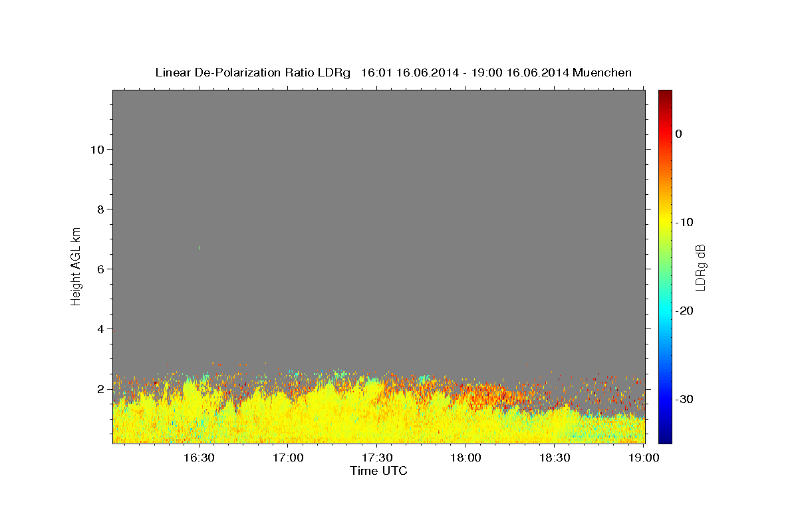Click the 18:30 time tick label
This screenshot has height=532, width=798.
point(554,458)
